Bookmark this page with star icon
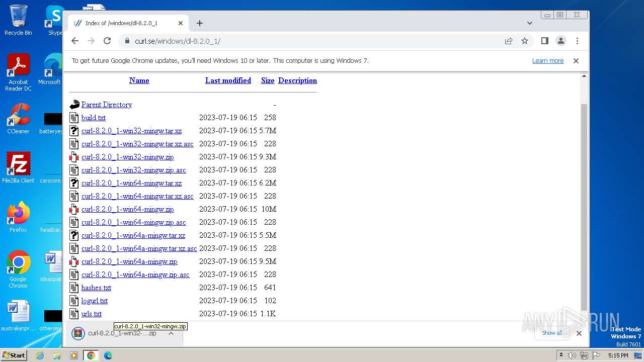The image size is (644, 362). pos(525,41)
